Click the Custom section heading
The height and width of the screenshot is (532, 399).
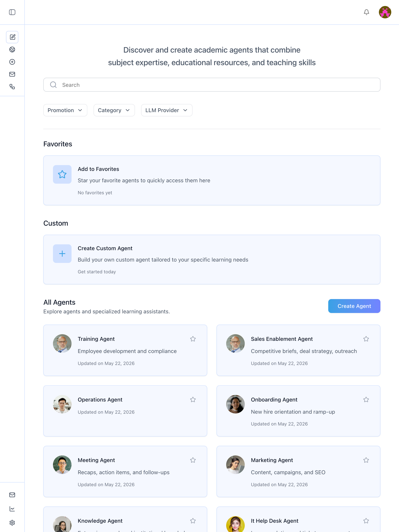click(56, 223)
